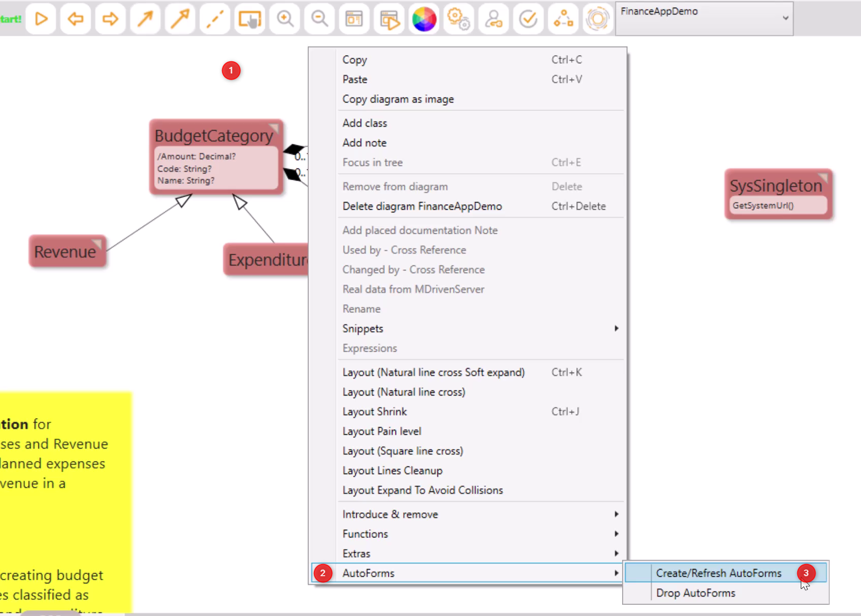Screen dimensions: 861x616
Task: Expand the Functions submenu
Action: click(467, 534)
